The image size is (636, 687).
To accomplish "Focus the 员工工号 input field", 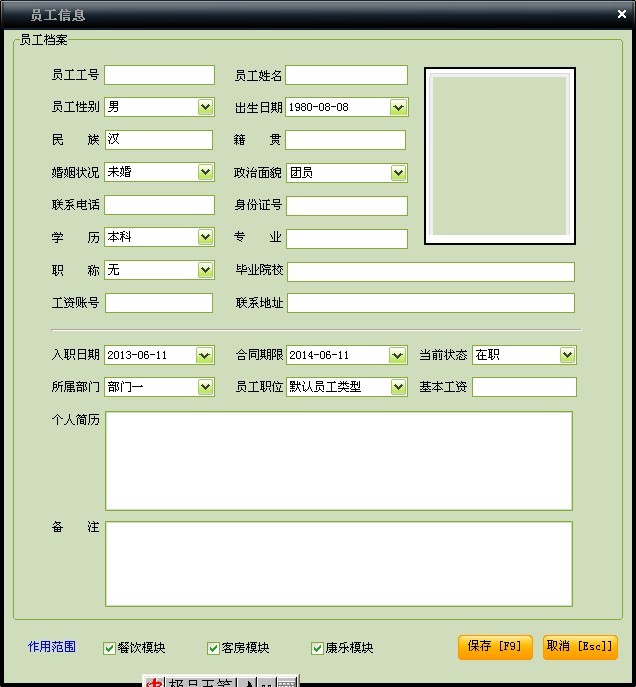I will coord(159,75).
